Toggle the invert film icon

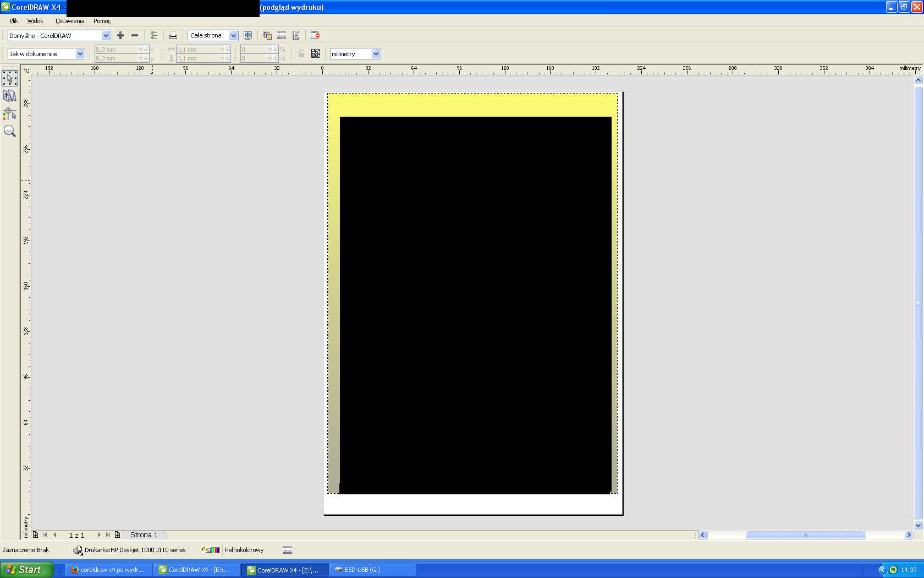coord(282,35)
